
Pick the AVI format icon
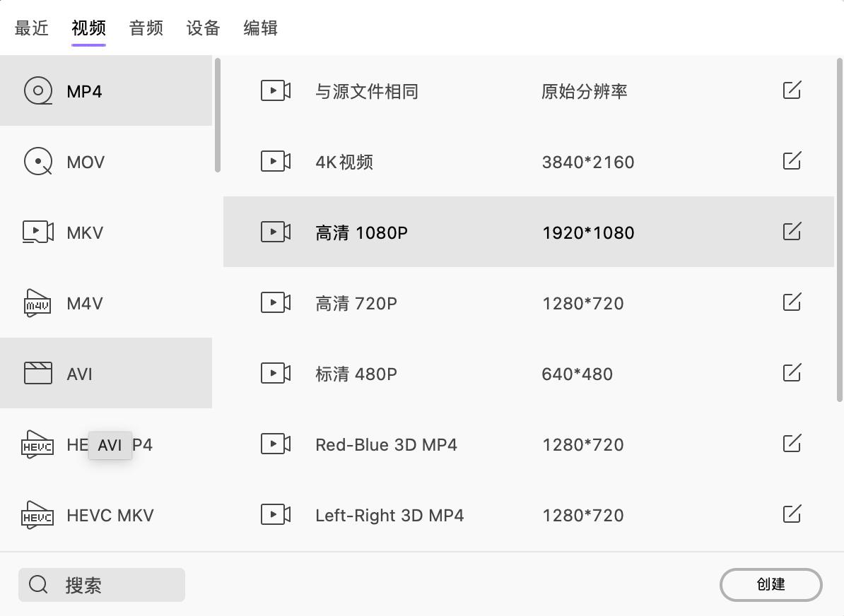point(37,373)
